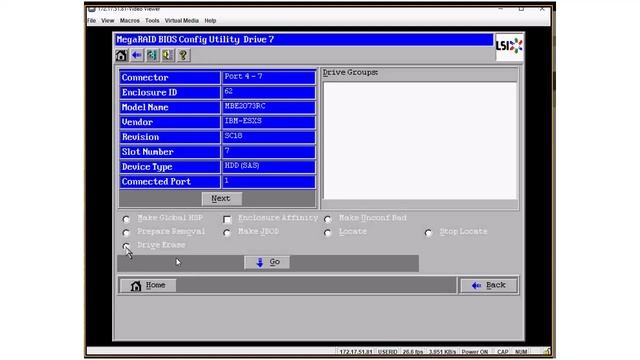Click the Back button

[x=489, y=285]
